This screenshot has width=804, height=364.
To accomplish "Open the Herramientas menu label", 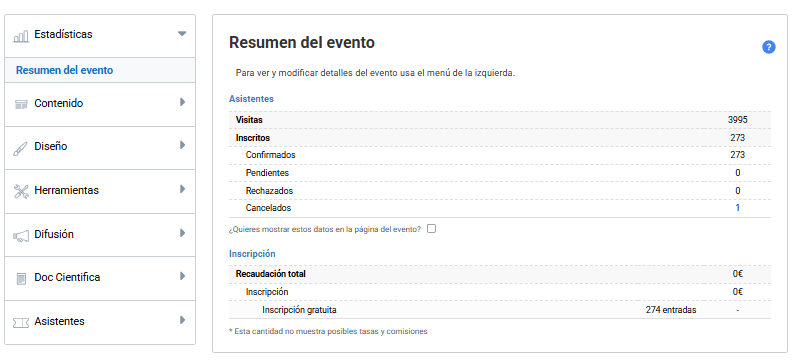I will click(67, 190).
